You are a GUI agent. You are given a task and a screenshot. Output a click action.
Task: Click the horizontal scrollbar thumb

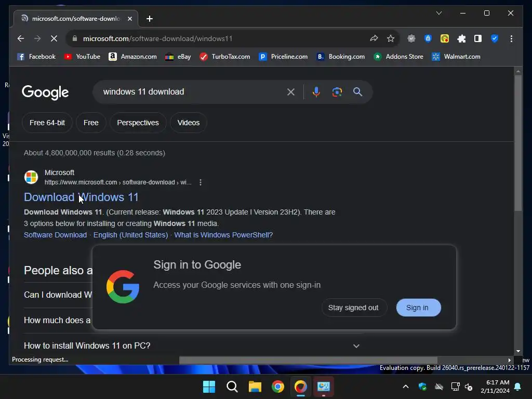click(x=308, y=360)
